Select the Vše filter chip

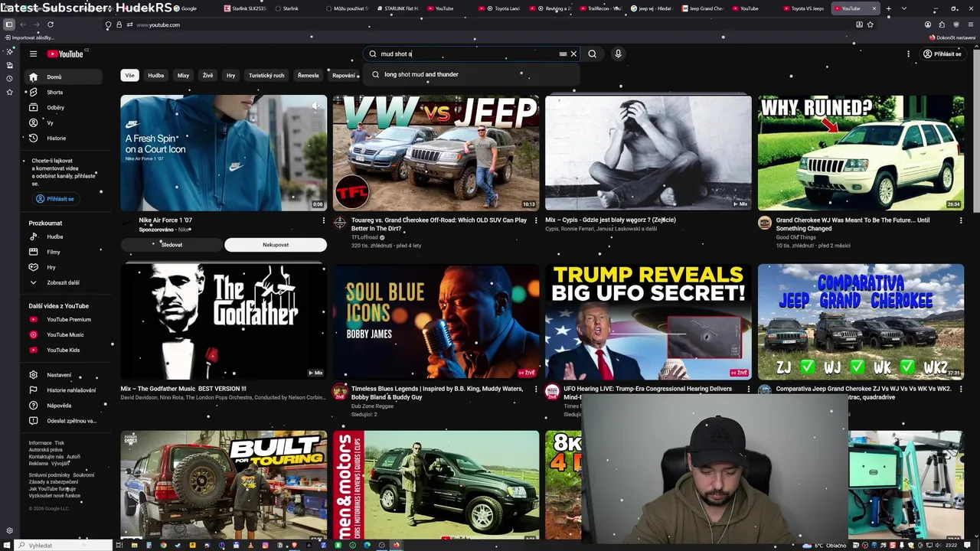(x=129, y=75)
